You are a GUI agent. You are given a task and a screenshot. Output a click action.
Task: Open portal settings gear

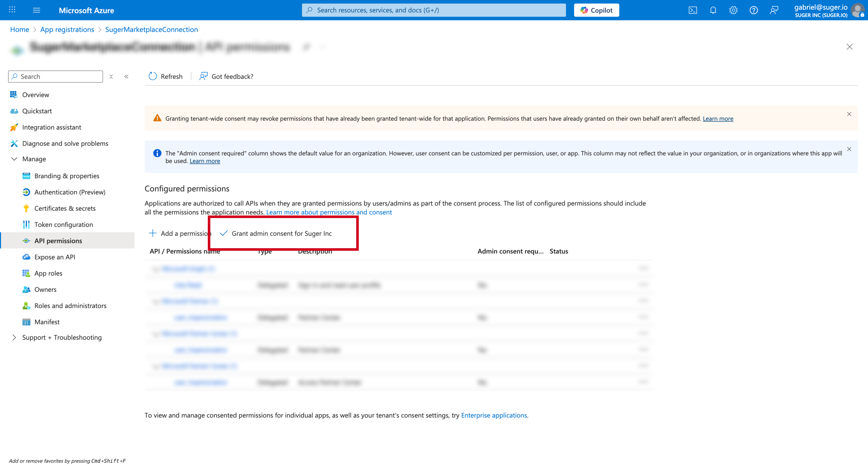(x=733, y=10)
